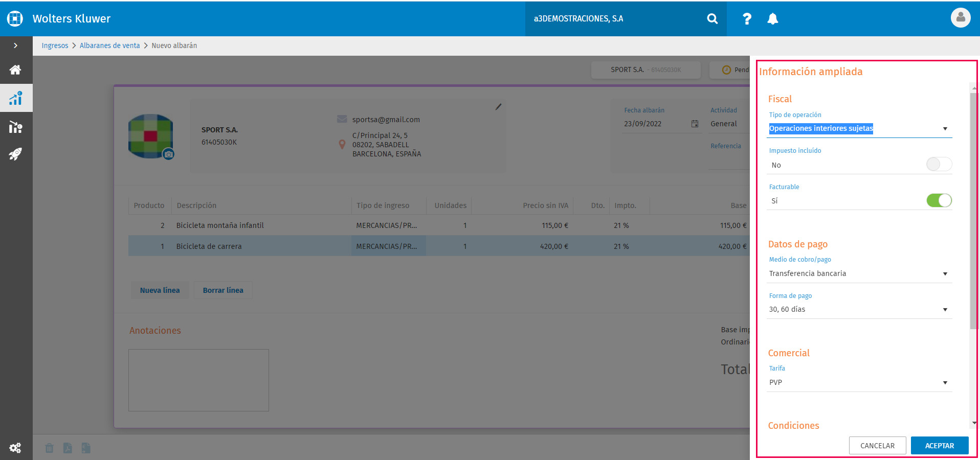980x460 pixels.
Task: Click the Nueva línea button
Action: point(160,290)
